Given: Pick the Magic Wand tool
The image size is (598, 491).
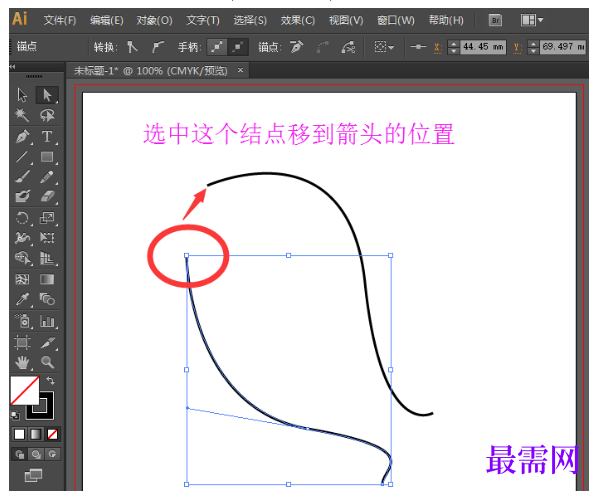Looking at the screenshot, I should tap(22, 115).
